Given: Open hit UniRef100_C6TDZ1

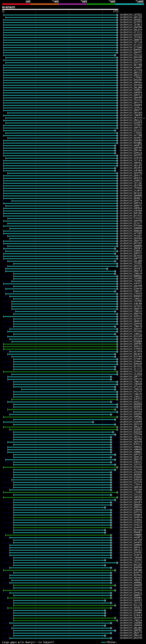Looking at the screenshot, I should click(x=131, y=15).
